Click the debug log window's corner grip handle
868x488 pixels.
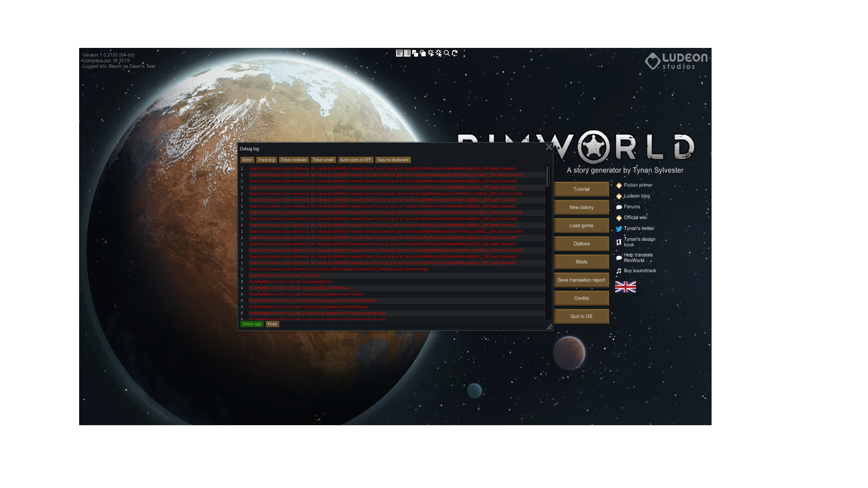[549, 327]
